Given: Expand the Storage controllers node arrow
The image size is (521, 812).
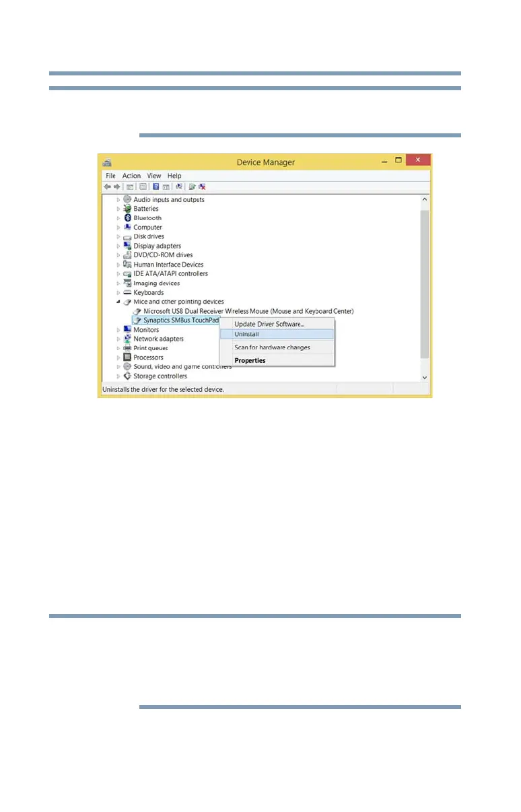Looking at the screenshot, I should point(118,376).
